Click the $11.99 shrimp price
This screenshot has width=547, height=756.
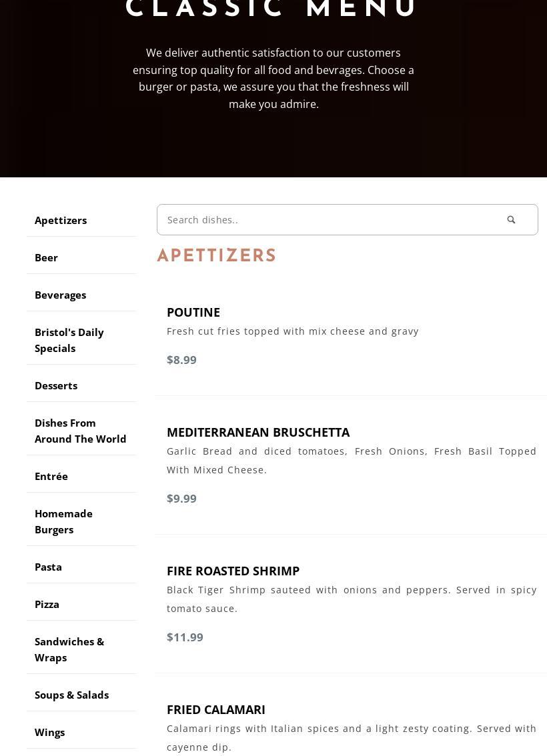point(185,637)
